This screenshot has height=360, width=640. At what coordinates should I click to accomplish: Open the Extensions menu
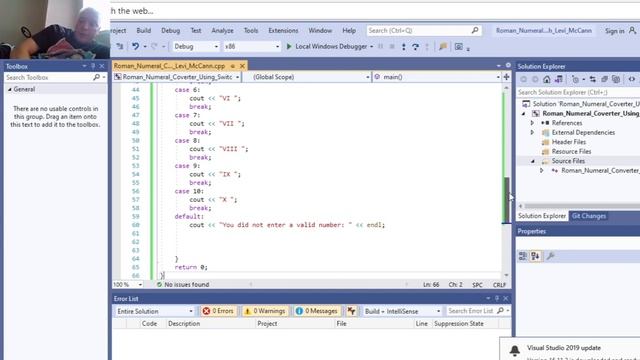(283, 31)
